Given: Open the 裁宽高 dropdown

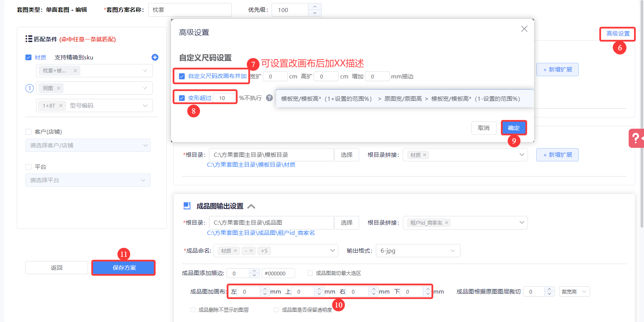Looking at the screenshot, I should pyautogui.click(x=575, y=292).
